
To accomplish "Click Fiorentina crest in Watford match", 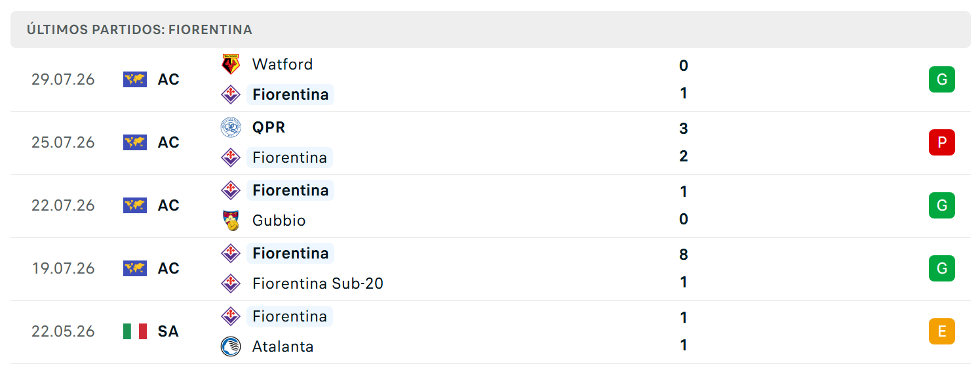I will point(231,94).
